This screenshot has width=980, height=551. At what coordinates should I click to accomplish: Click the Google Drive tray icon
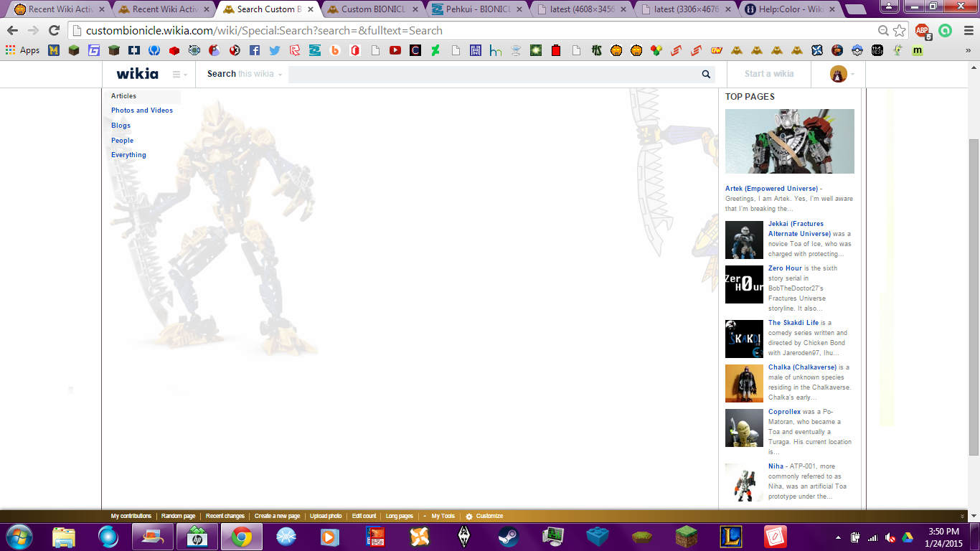tap(907, 537)
